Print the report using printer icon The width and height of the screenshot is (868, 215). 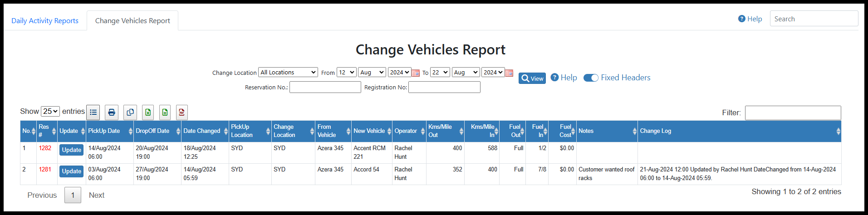(x=112, y=112)
